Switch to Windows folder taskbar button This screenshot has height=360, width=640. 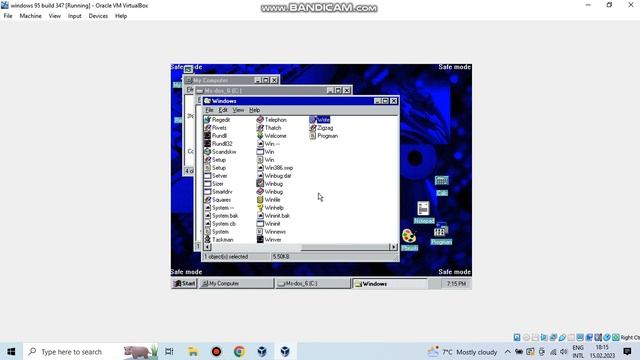pyautogui.click(x=389, y=283)
